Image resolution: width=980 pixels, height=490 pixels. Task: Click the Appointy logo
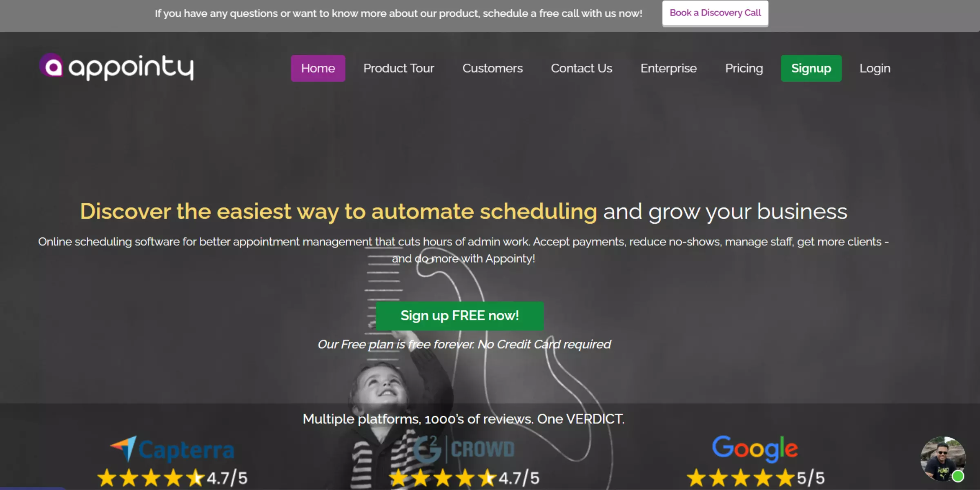[x=117, y=67]
